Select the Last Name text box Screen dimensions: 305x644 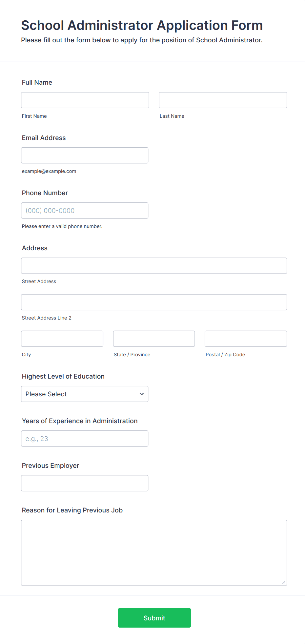223,100
